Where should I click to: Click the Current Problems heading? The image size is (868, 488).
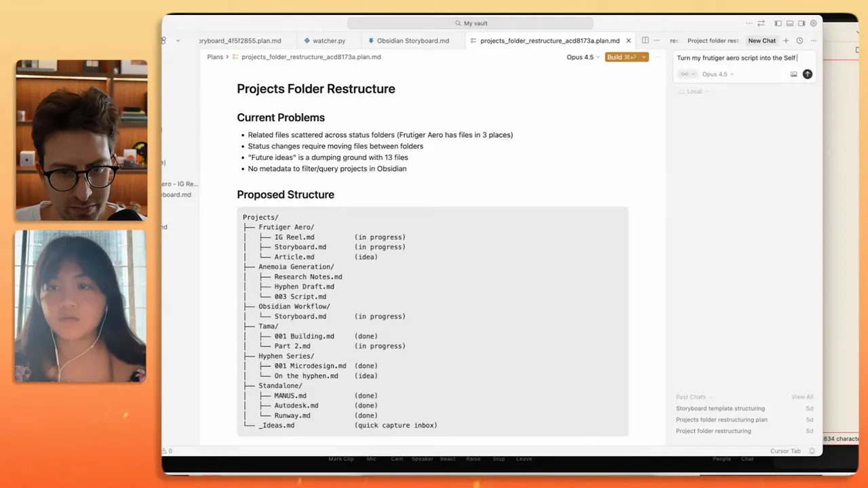click(281, 118)
